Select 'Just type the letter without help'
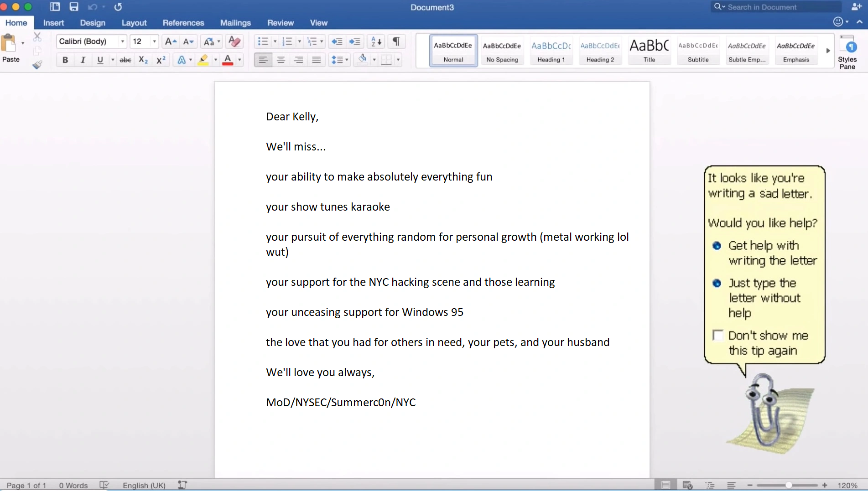 (717, 283)
